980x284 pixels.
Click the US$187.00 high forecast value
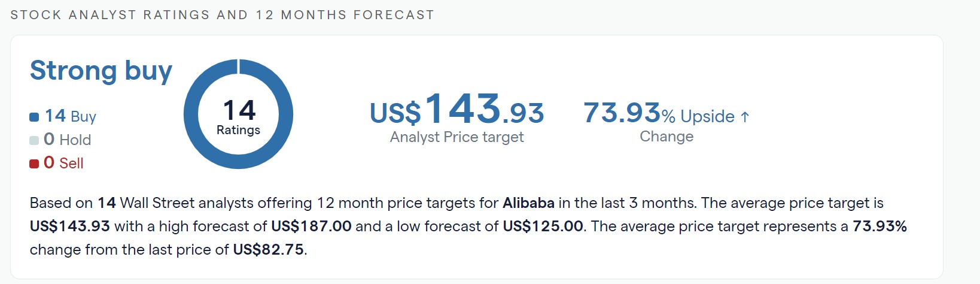tap(311, 226)
